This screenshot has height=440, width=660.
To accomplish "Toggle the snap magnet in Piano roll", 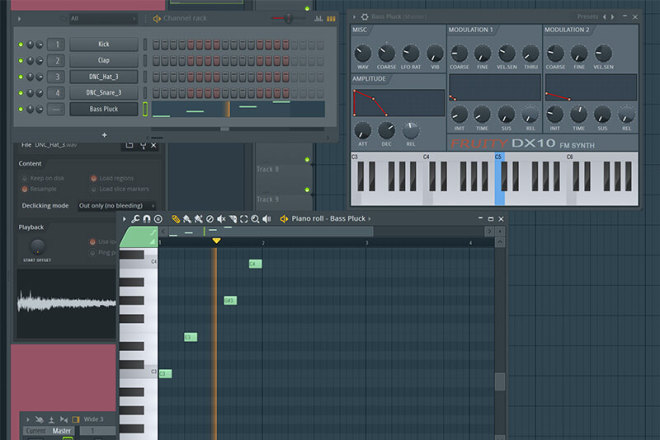I will tap(146, 219).
